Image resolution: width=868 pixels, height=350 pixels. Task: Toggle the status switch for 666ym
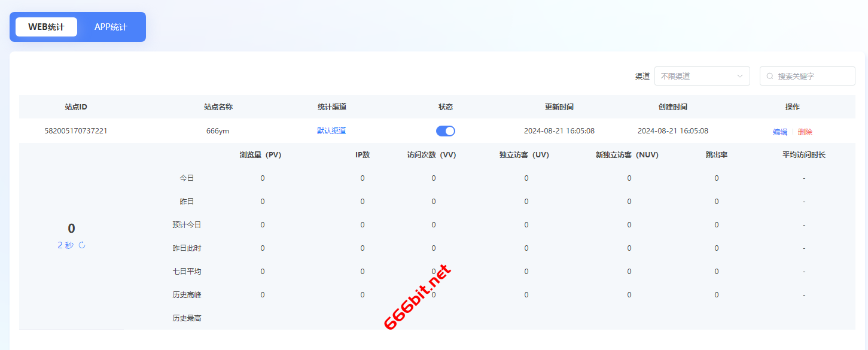[x=446, y=131]
